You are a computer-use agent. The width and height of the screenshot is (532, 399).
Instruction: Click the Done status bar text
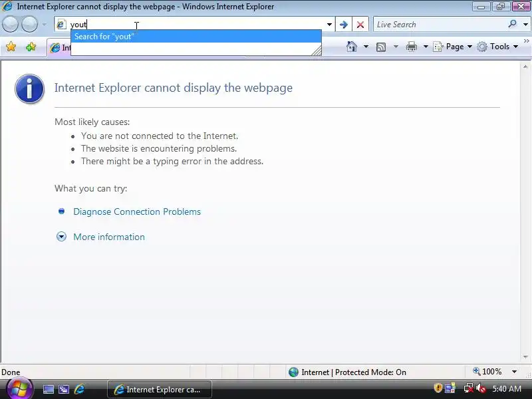(11, 372)
